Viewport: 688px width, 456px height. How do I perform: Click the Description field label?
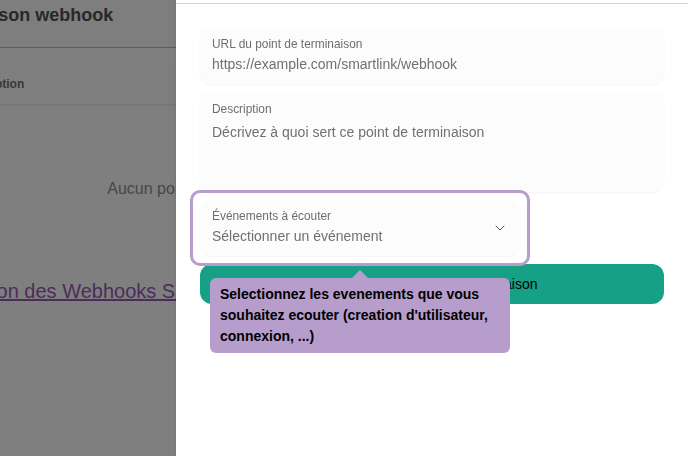[x=242, y=109]
